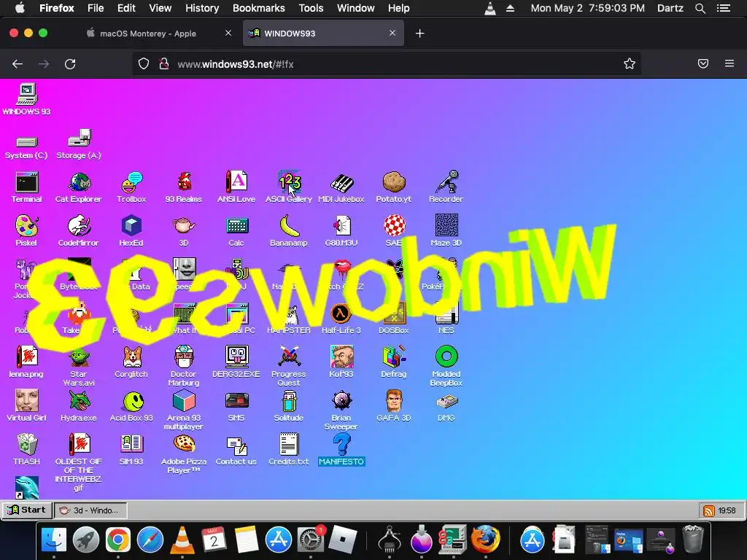
Task: Open lenna.png image file
Action: tap(27, 362)
